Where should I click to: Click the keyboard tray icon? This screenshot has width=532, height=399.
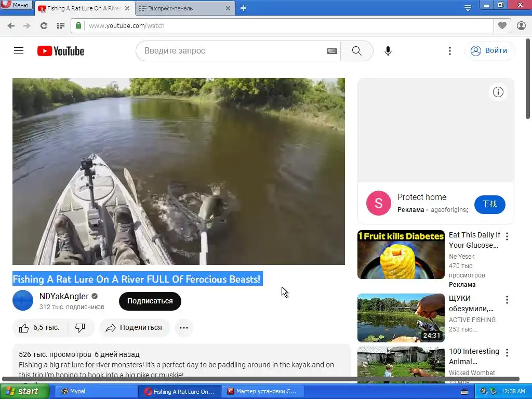coord(464,392)
